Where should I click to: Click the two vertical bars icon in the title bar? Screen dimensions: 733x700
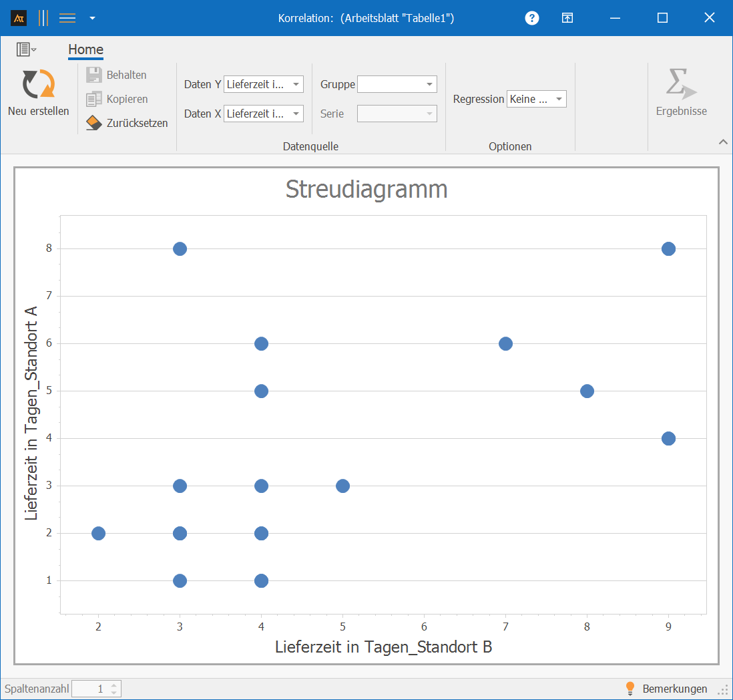(43, 18)
